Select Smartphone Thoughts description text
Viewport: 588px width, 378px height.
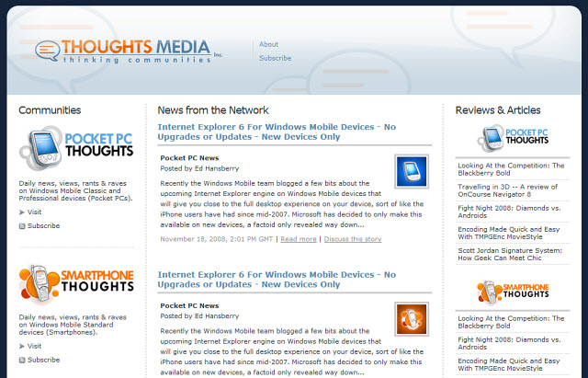click(x=73, y=325)
